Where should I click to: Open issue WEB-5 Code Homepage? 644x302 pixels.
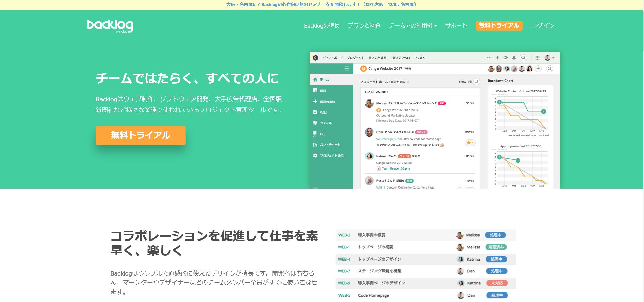click(426, 295)
